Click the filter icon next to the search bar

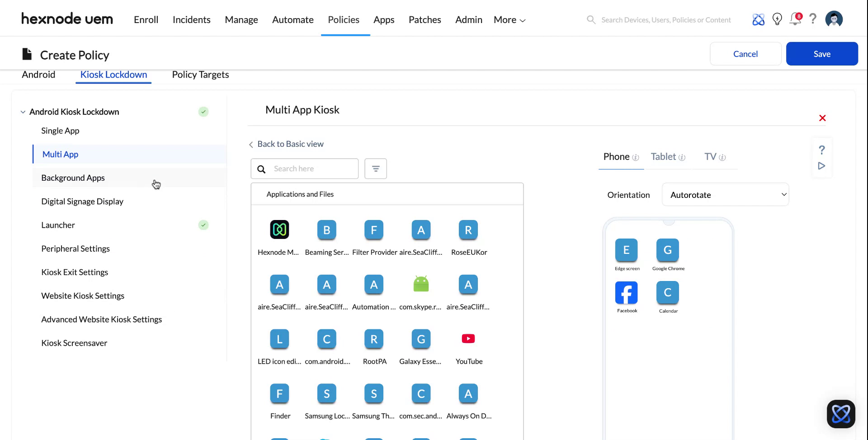point(375,168)
